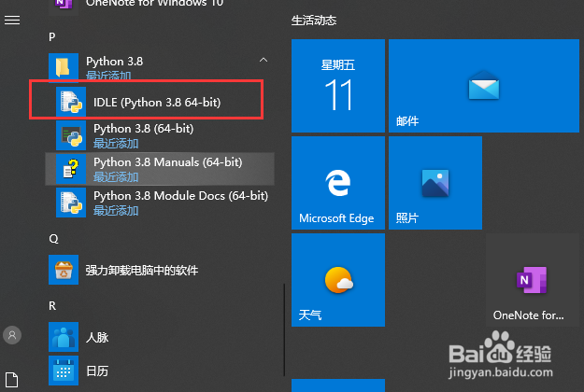Open the 天气 Weather tile
Viewport: 584px width, 392px height.
(338, 280)
